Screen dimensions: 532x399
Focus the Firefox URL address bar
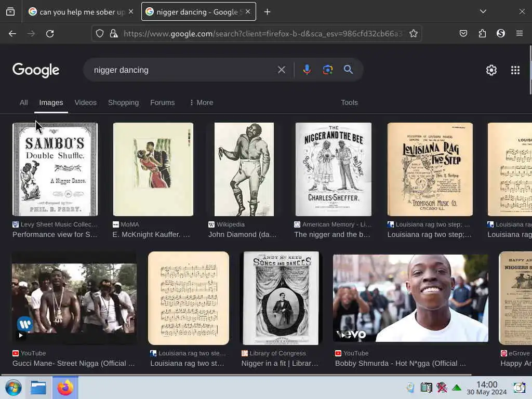coord(263,34)
